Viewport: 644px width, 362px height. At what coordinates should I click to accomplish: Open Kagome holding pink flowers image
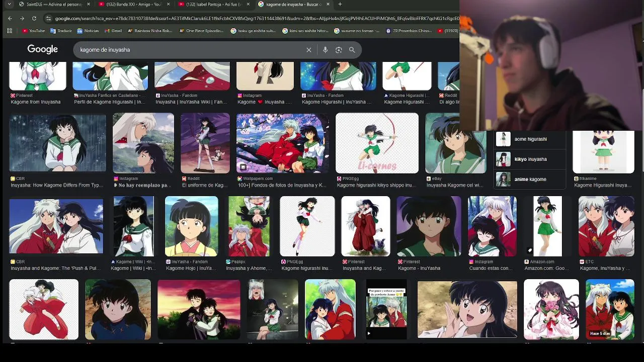click(551, 309)
